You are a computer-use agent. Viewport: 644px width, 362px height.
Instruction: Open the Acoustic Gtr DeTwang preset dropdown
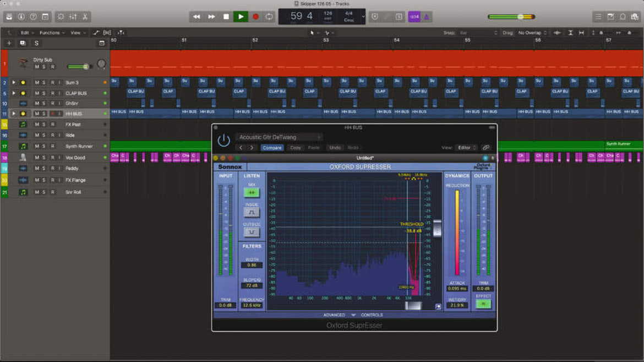[x=279, y=137]
